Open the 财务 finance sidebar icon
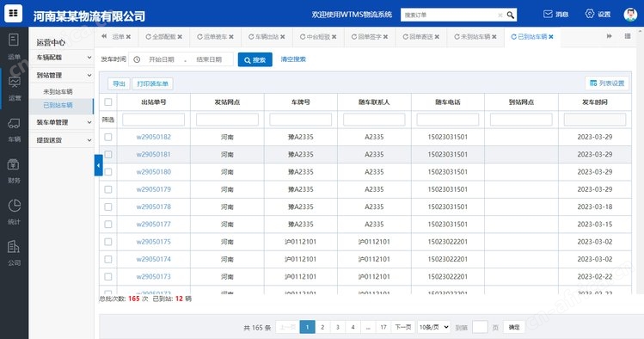 point(14,164)
